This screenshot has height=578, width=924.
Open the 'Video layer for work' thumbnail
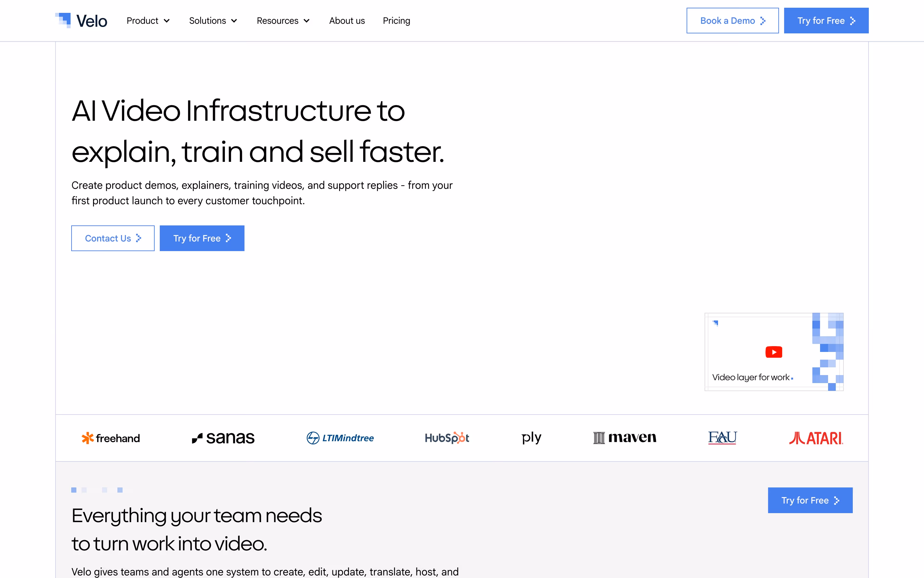coord(774,352)
